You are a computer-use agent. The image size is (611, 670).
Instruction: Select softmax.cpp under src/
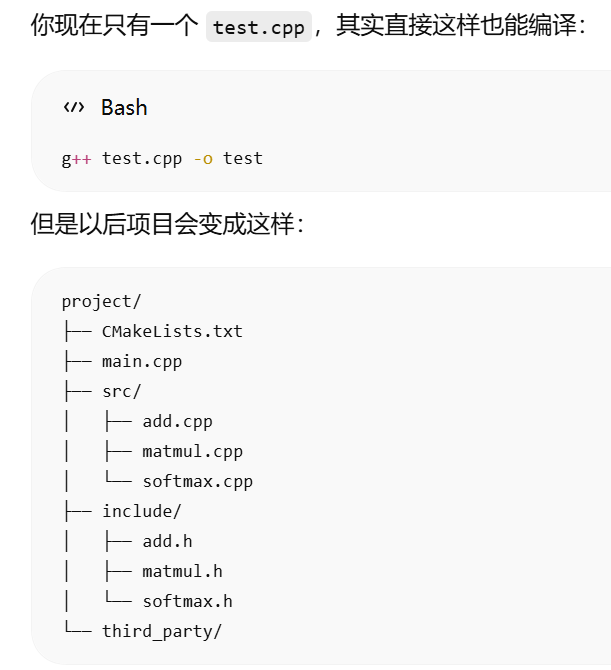point(197,482)
